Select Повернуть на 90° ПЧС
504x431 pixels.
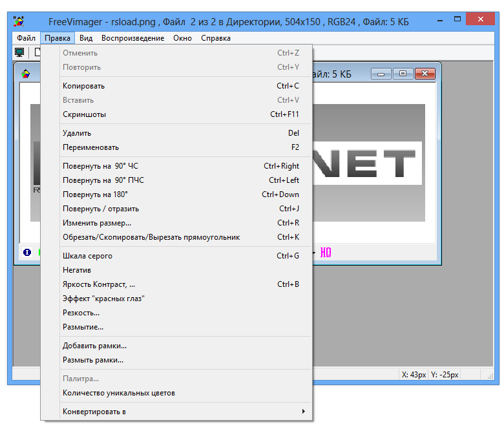176,180
